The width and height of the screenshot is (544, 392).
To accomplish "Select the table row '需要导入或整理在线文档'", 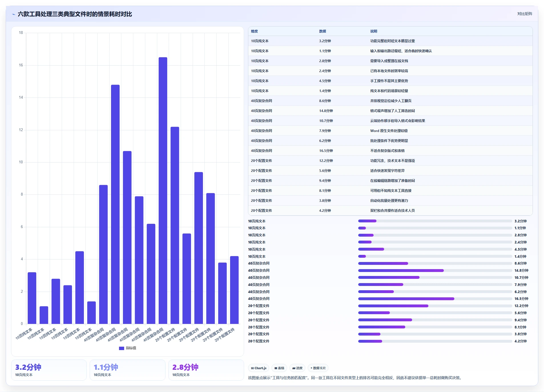I will point(390,61).
